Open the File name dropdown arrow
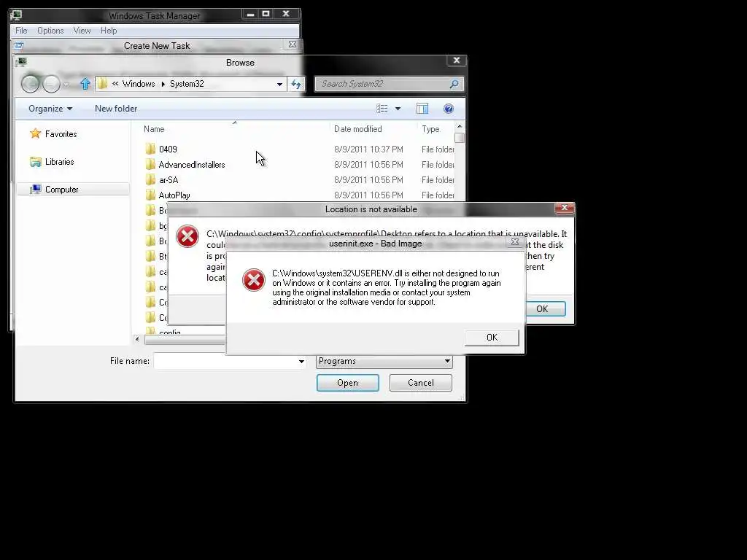 (x=301, y=362)
